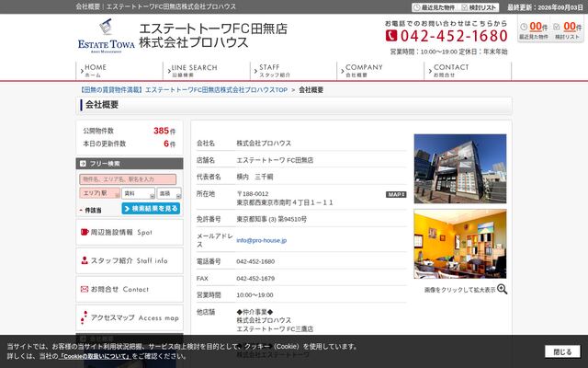This screenshot has height=368, width=588.
Task: Open the consideration list checkmark icon
Action: click(x=557, y=27)
